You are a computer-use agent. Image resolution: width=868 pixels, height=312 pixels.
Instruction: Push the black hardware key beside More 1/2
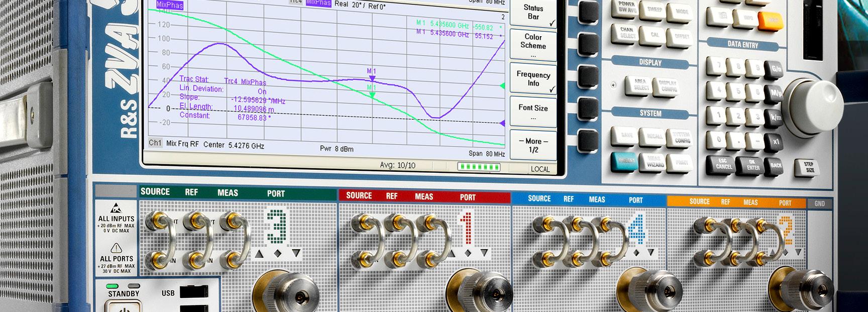tap(589, 141)
